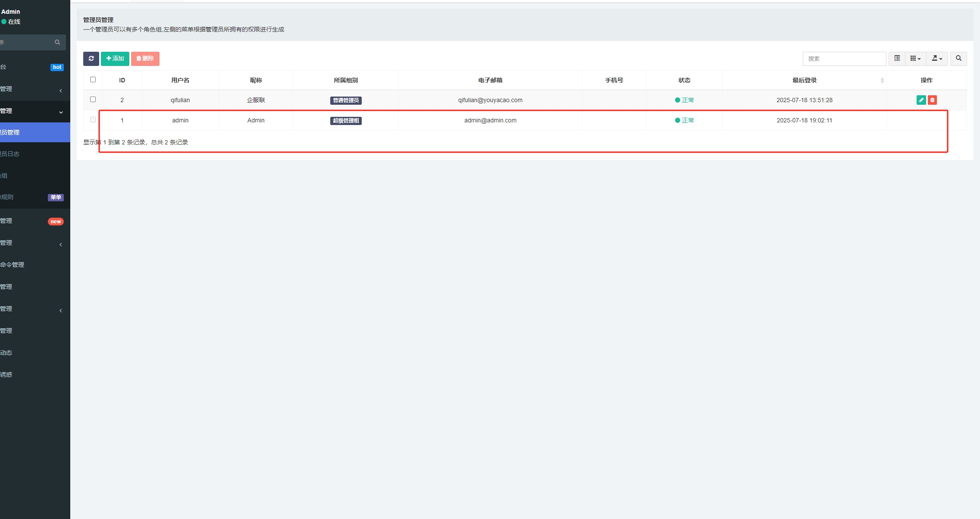Click the 搜索 table search field
The height and width of the screenshot is (519, 980).
(844, 59)
